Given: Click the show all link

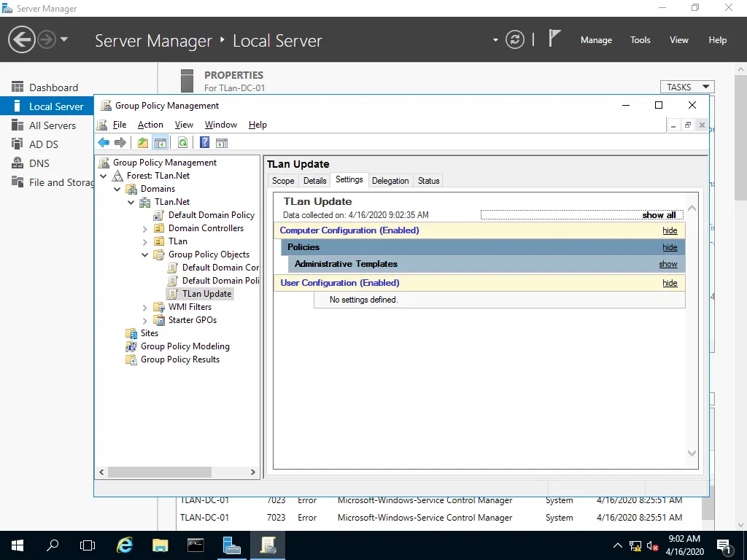Looking at the screenshot, I should pos(659,215).
